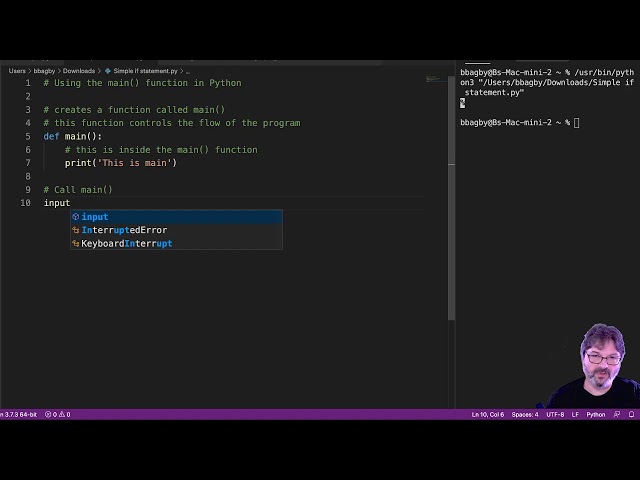Select language mode 'Python' in the status bar

point(596,414)
